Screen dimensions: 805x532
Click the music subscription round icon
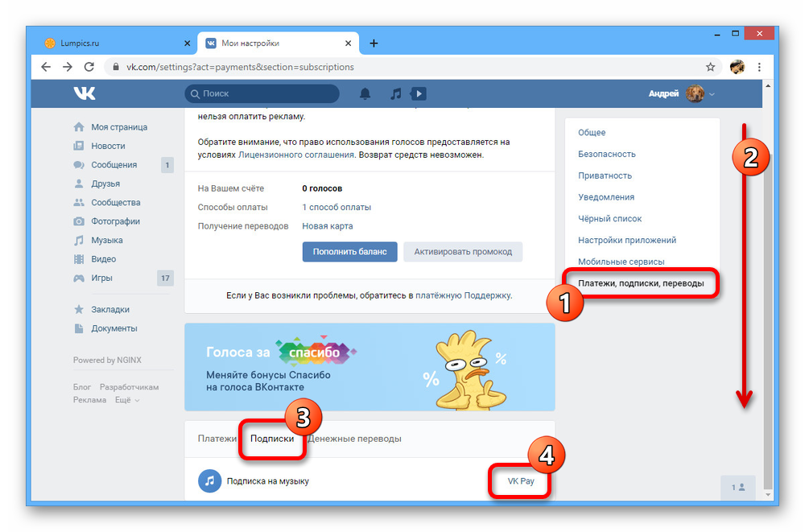pos(209,480)
